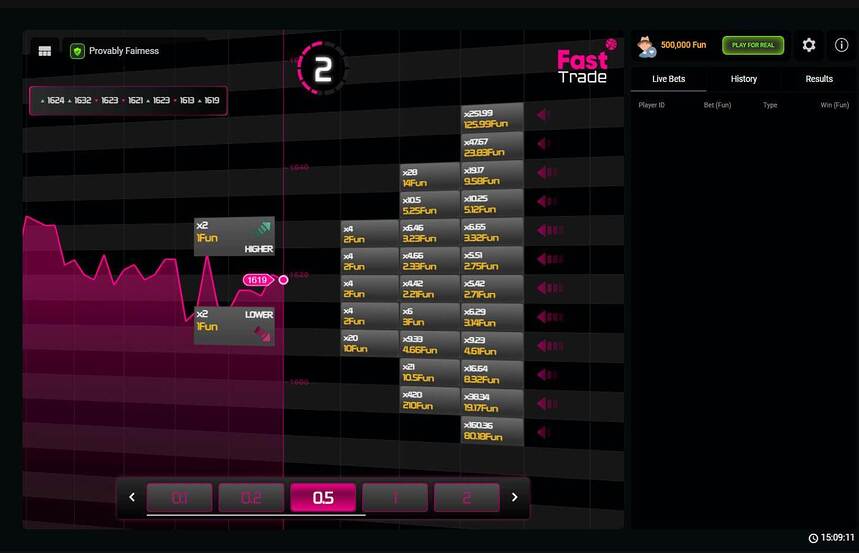Image resolution: width=859 pixels, height=553 pixels.
Task: Open the grid layout icon
Action: coord(45,51)
